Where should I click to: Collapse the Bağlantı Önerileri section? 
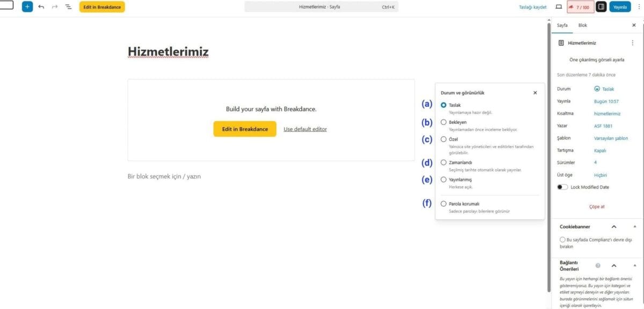click(x=614, y=266)
